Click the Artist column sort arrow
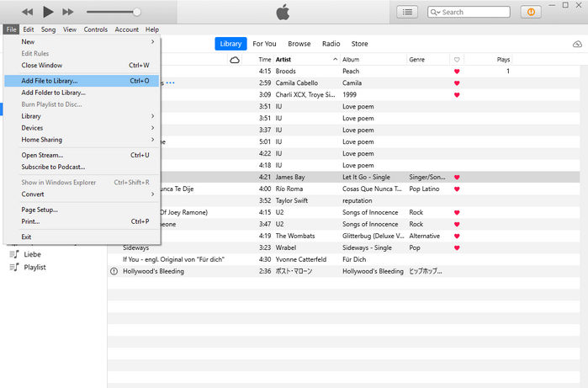This screenshot has height=388, width=588. tap(335, 59)
